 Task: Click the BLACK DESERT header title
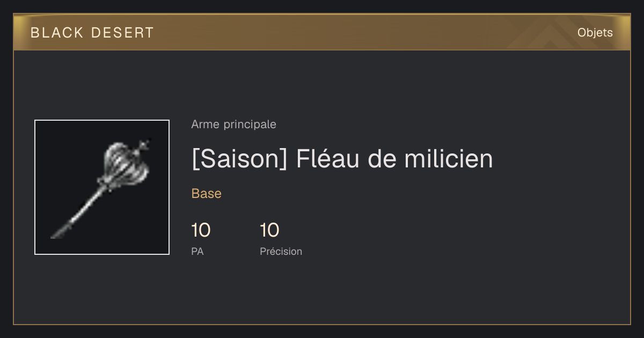[92, 33]
